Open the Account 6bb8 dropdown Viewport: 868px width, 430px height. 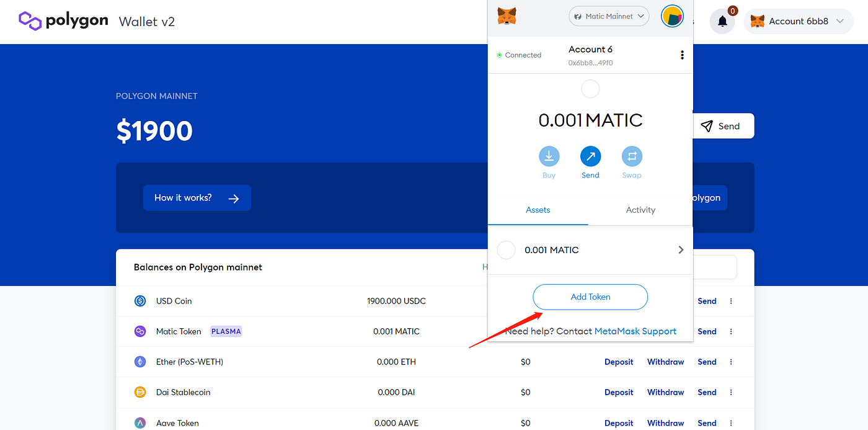point(798,20)
